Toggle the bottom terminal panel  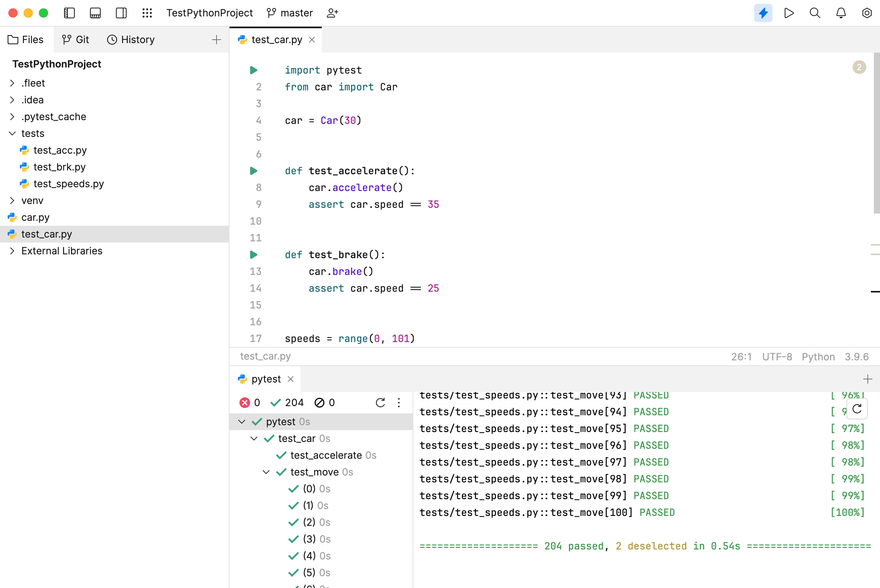95,13
